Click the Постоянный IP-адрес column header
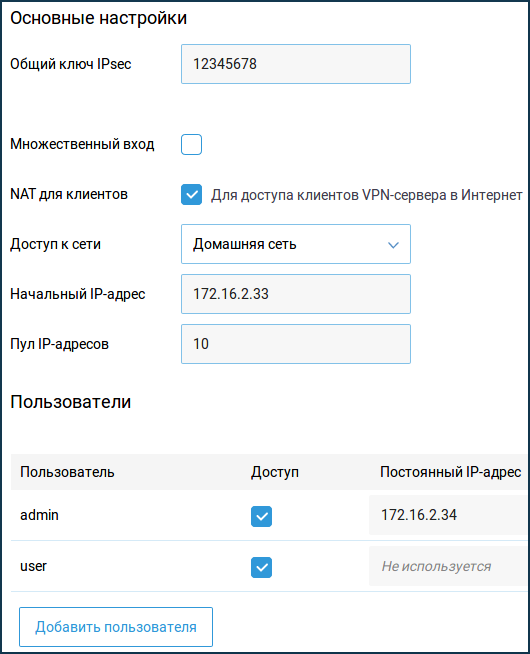530x654 pixels. (x=450, y=472)
